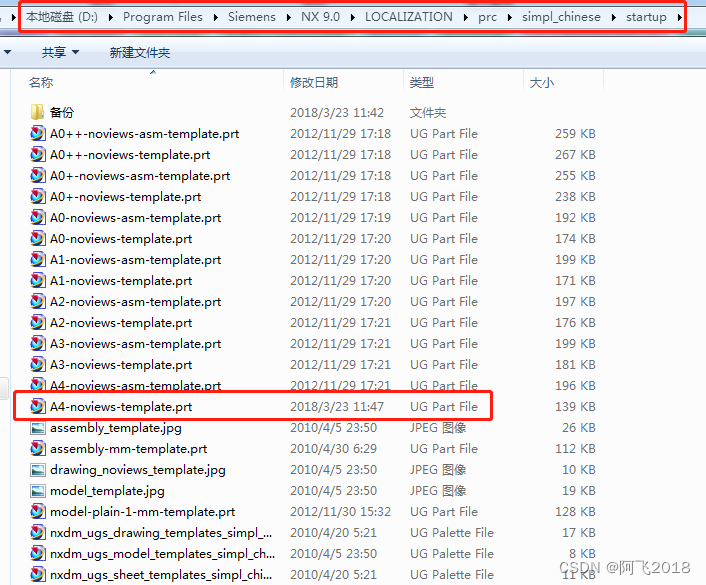Expand arrow after Siemens breadcrumb
This screenshot has height=585, width=706.
coord(289,18)
